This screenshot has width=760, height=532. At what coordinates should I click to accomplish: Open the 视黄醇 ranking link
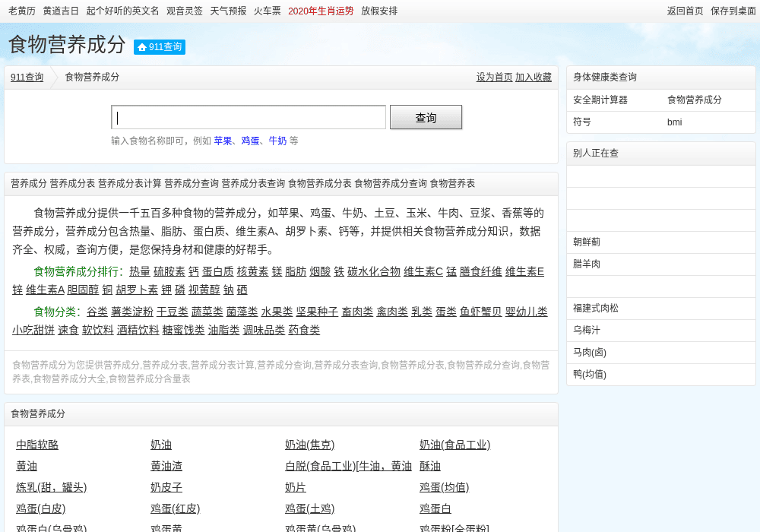204,290
